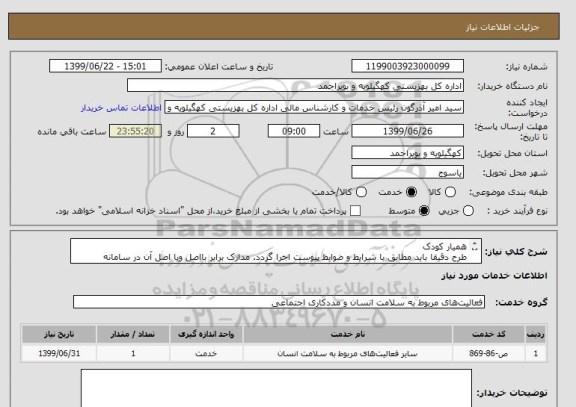Click the delivery city field یاسوج
The width and height of the screenshot is (576, 407).
[407, 172]
